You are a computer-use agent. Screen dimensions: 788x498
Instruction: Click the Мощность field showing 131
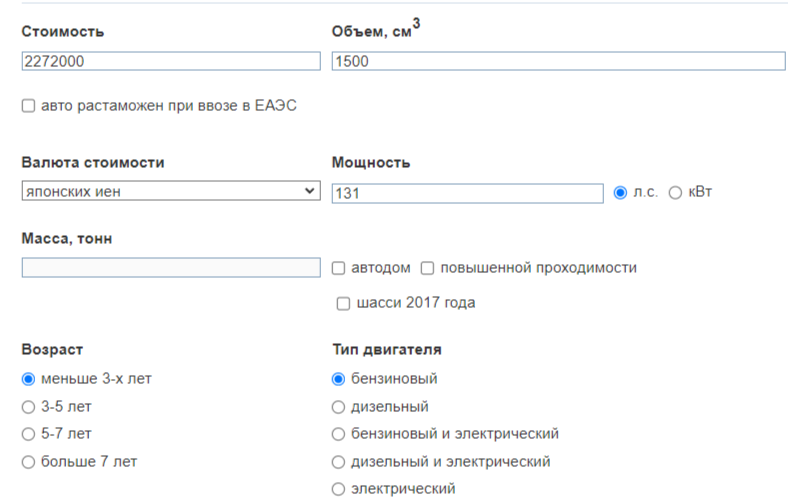coord(467,193)
